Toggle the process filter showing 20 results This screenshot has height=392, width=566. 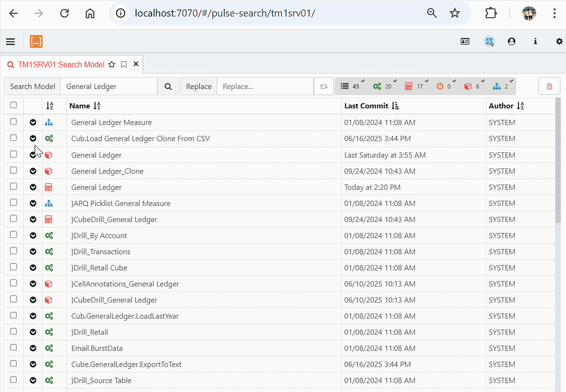[x=381, y=86]
